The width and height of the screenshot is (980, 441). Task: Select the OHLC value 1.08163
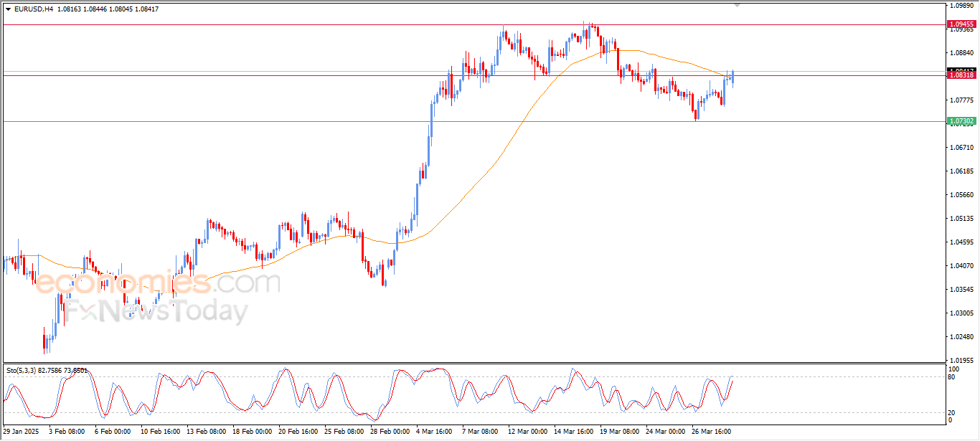pyautogui.click(x=69, y=9)
